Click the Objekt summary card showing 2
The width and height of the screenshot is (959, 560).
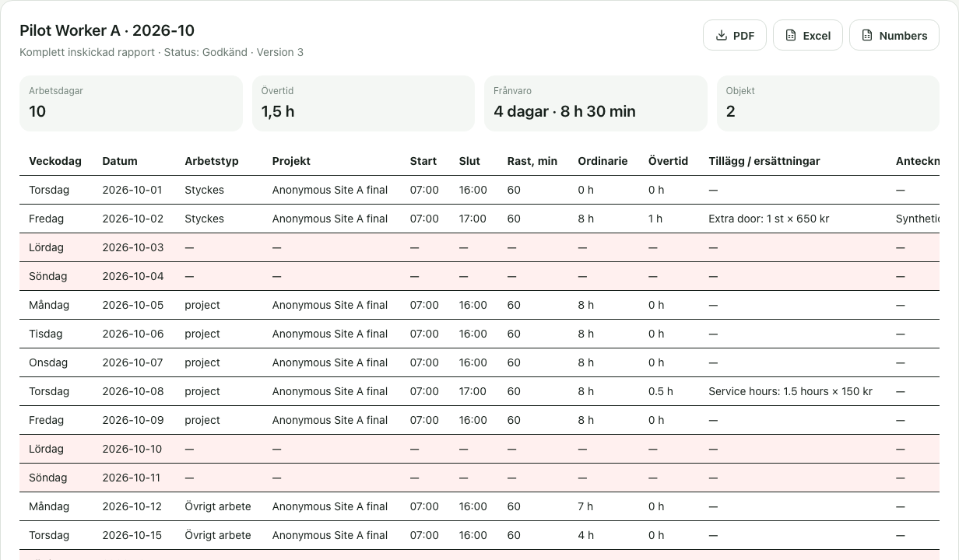[828, 103]
